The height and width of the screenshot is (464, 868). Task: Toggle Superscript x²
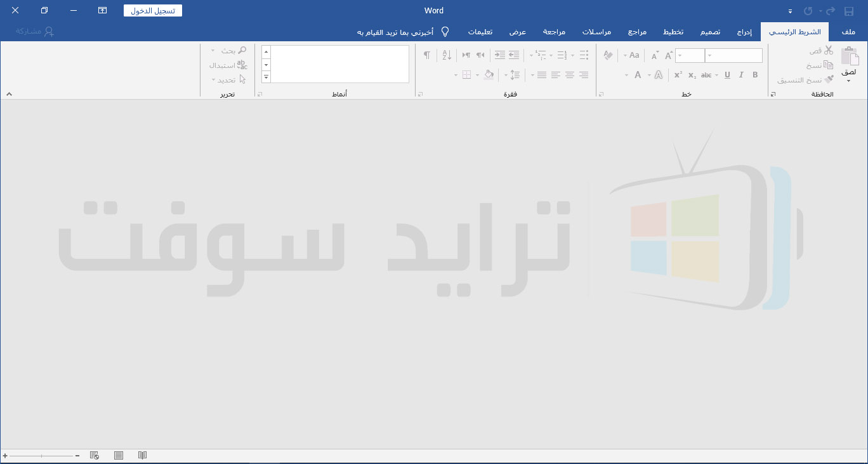[678, 75]
